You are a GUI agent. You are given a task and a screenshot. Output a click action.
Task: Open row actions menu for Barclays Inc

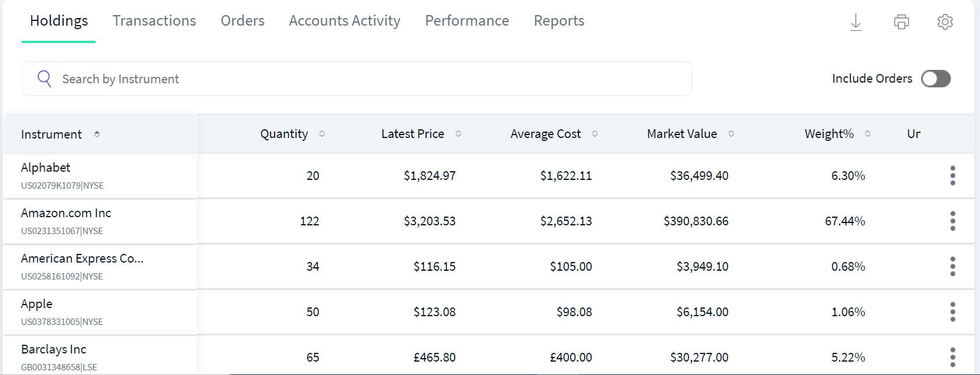[953, 357]
